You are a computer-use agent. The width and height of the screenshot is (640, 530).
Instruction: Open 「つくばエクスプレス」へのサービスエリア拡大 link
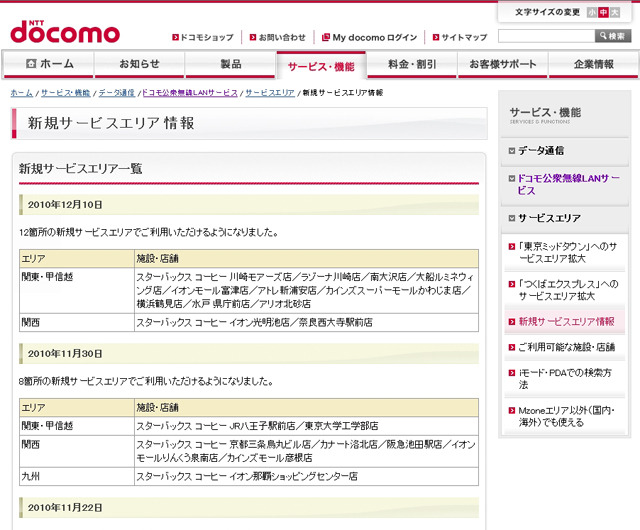(568, 290)
